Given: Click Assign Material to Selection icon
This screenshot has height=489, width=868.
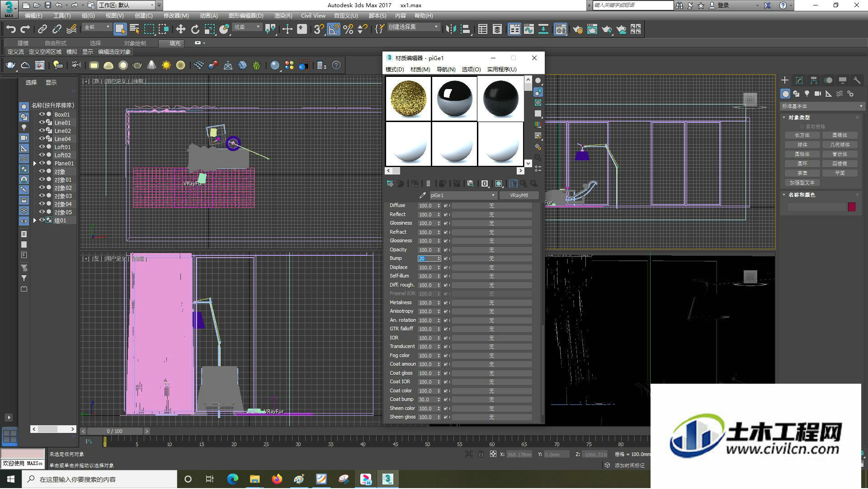Looking at the screenshot, I should (x=414, y=183).
